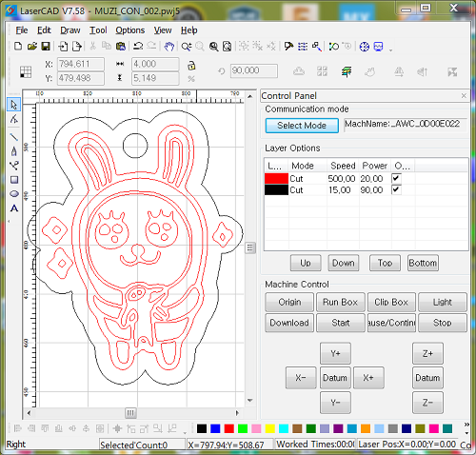Open the Tool menu
Screen dimensions: 476x455
click(x=98, y=30)
